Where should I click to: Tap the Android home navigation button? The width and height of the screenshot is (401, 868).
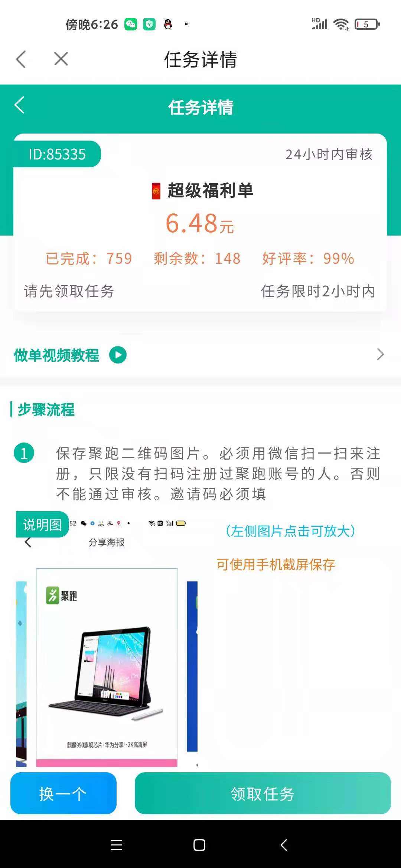[199, 845]
